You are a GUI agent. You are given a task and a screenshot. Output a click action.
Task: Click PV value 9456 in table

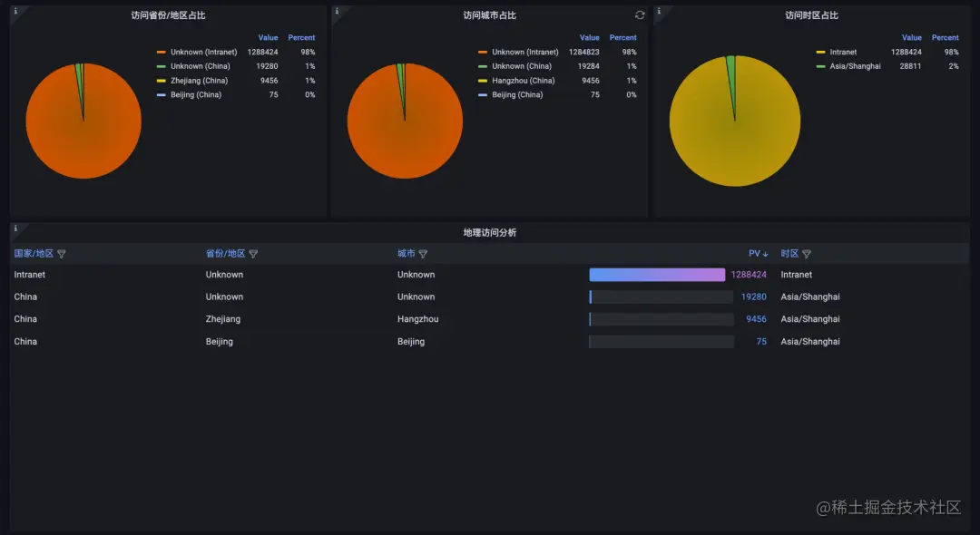[x=756, y=319]
